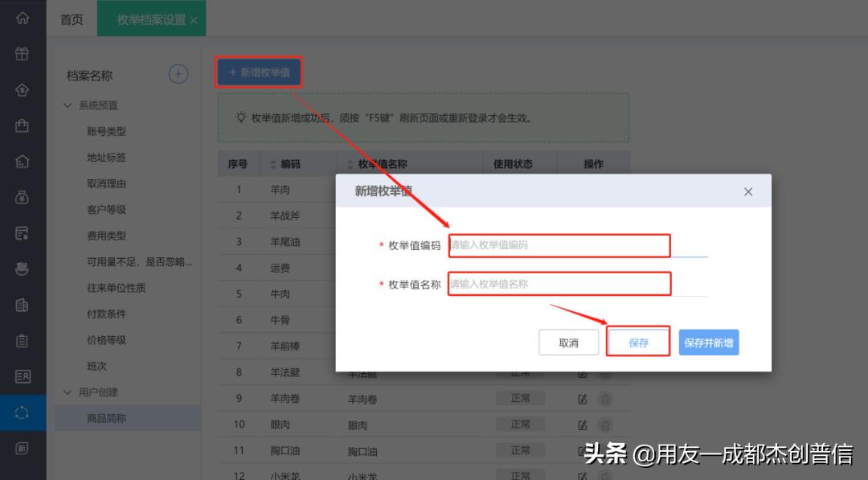This screenshot has height=480, width=868.
Task: Select the 枚举档案设置 tab
Action: [147, 18]
